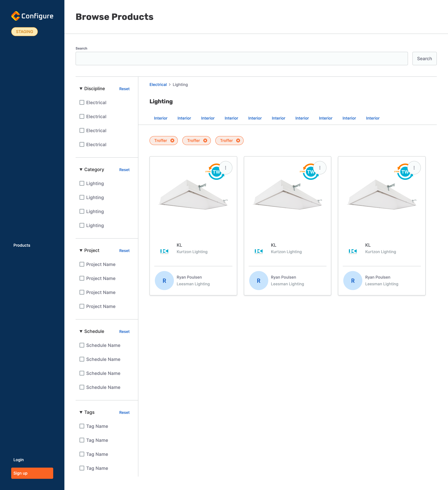Go to Electrical in the breadcrumb
Screen dimensions: 448x490
(x=158, y=85)
